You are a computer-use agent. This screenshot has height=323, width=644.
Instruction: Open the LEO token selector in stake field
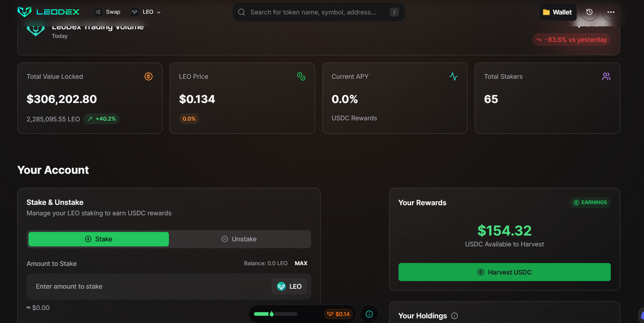pyautogui.click(x=289, y=287)
